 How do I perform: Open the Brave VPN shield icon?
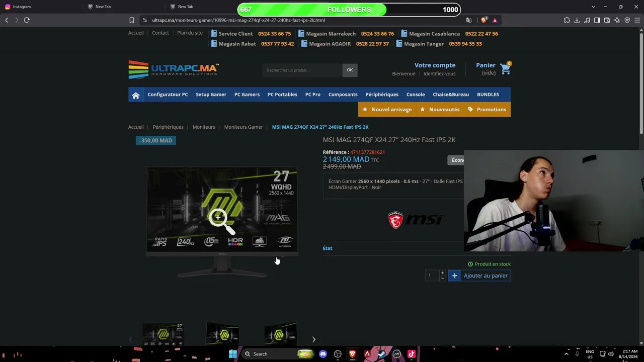click(x=627, y=20)
